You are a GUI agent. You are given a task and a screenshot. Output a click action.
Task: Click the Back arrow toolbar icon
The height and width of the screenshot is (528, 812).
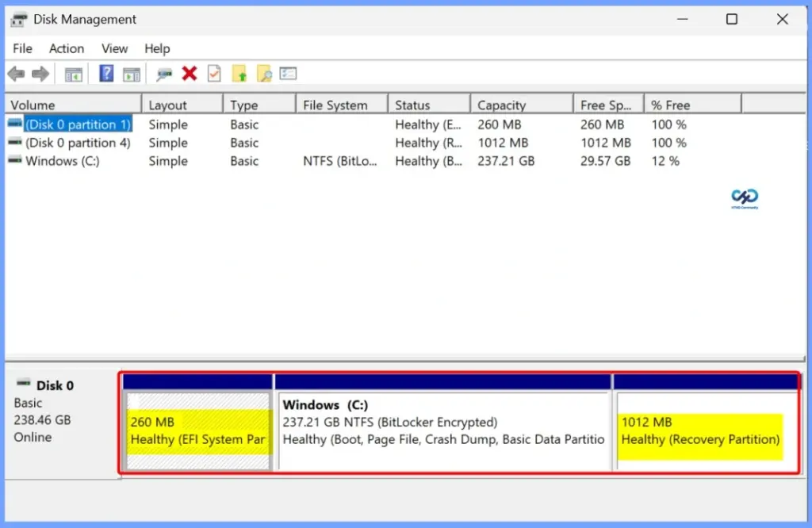[16, 74]
